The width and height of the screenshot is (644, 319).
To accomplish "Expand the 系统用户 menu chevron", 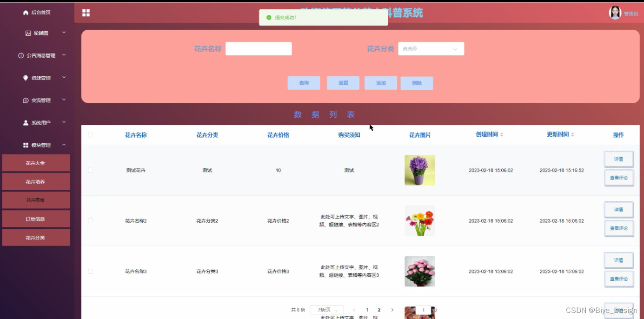I will point(64,122).
